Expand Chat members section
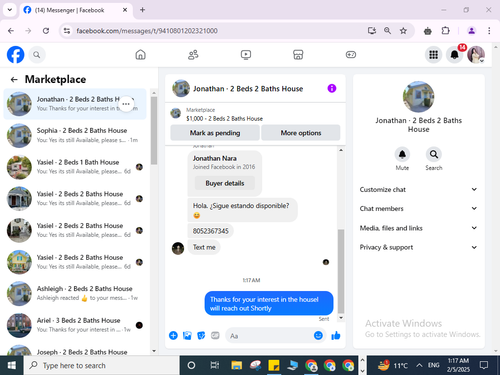 418,209
